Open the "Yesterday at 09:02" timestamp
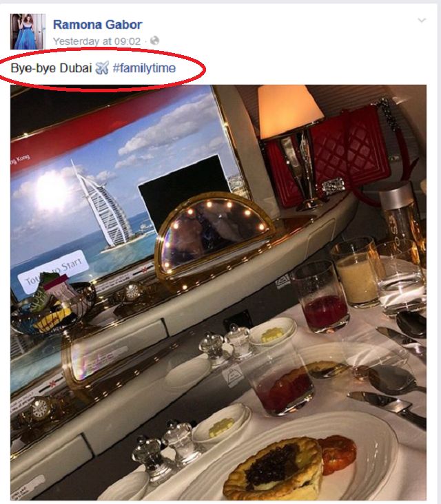The width and height of the screenshot is (441, 504). 96,41
